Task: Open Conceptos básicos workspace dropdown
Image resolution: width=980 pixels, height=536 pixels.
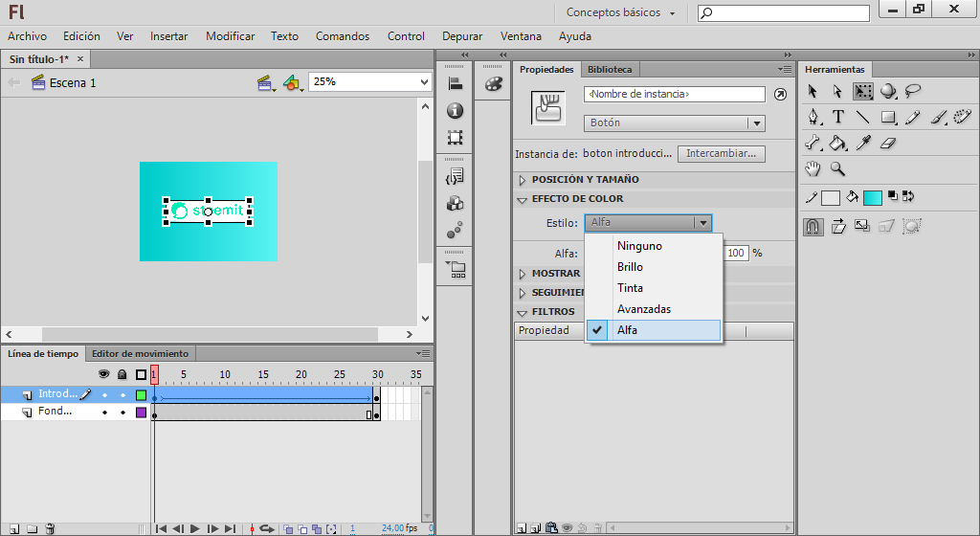Action: (x=620, y=12)
